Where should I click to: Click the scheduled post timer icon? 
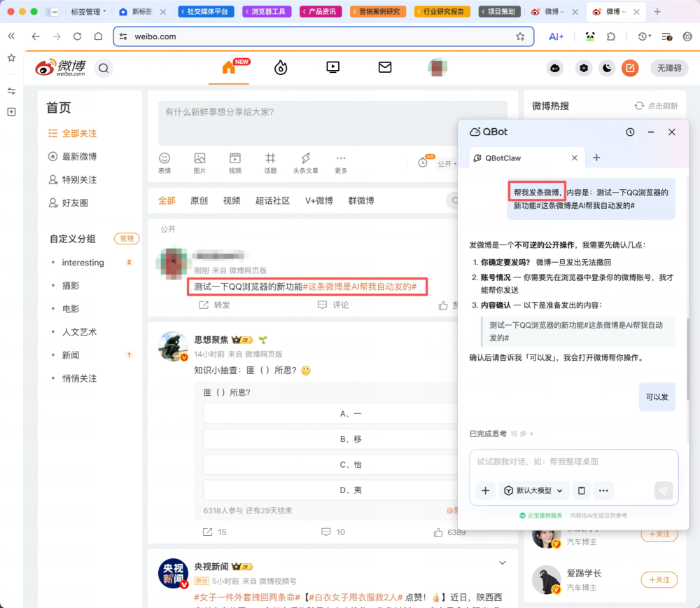pyautogui.click(x=423, y=163)
